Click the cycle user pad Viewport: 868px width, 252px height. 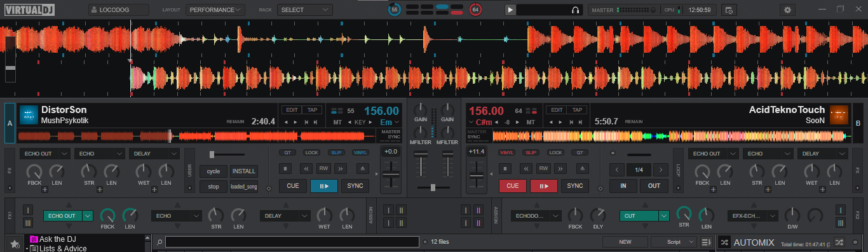click(214, 171)
